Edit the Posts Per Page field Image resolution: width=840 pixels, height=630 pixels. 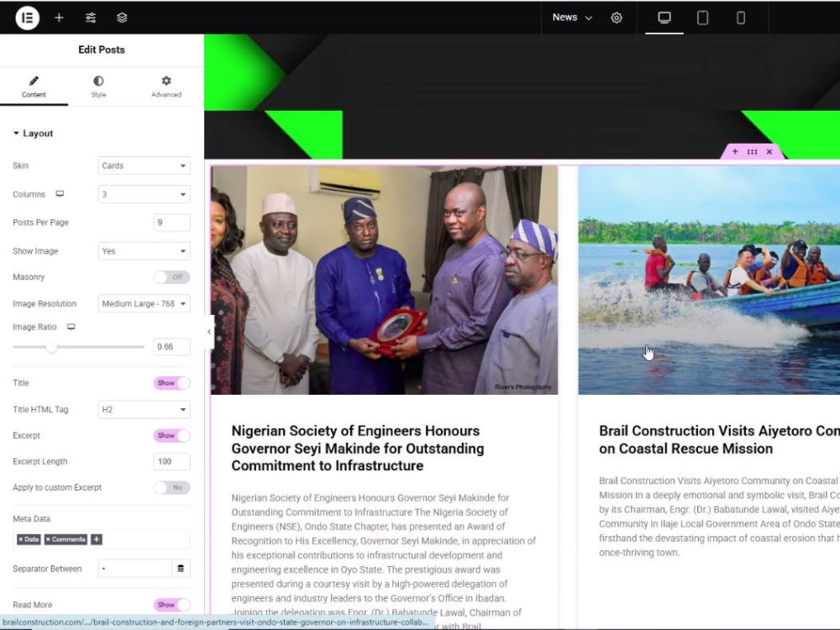pyautogui.click(x=171, y=223)
